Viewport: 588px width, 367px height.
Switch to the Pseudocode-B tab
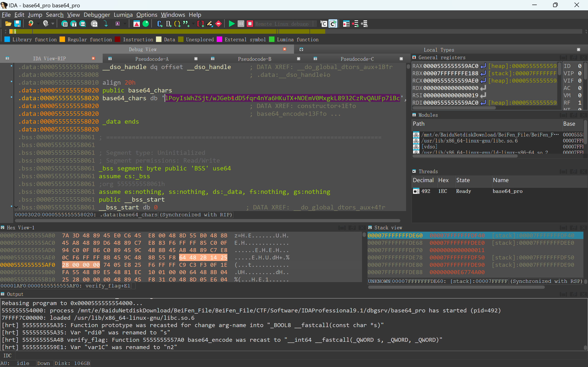[x=254, y=59]
